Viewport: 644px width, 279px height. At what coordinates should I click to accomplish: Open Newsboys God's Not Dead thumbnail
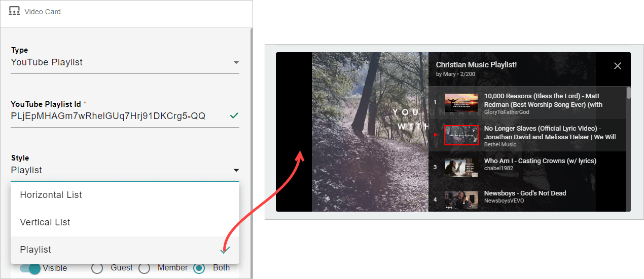point(461,200)
